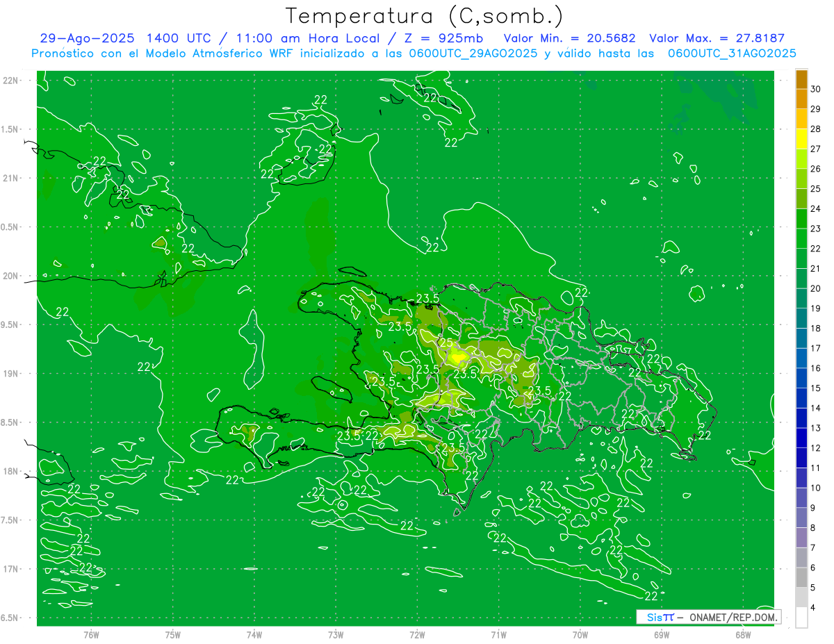Click the '22N' latitude axis label
This screenshot has height=644, width=834.
(x=10, y=81)
